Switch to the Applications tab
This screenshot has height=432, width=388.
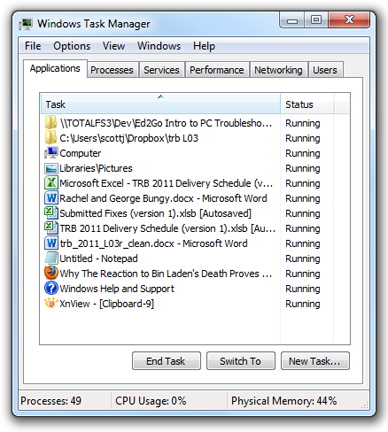55,68
